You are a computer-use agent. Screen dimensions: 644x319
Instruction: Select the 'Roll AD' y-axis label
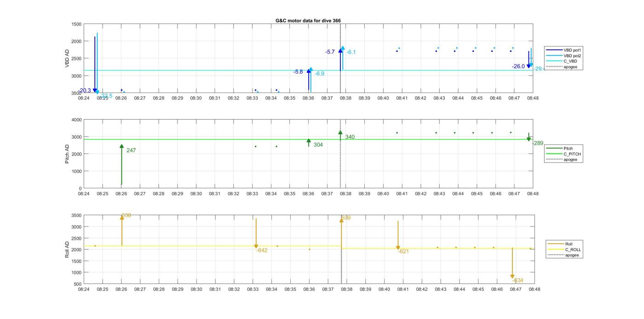tap(67, 249)
